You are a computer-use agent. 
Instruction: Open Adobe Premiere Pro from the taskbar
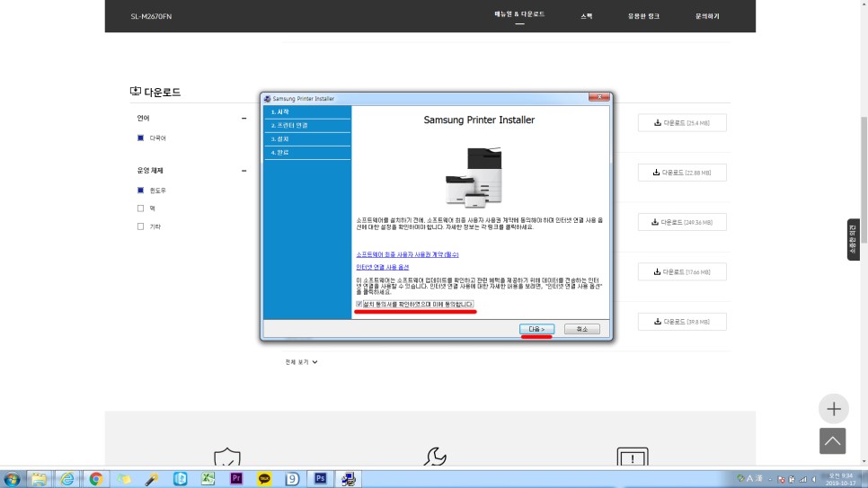coord(236,479)
